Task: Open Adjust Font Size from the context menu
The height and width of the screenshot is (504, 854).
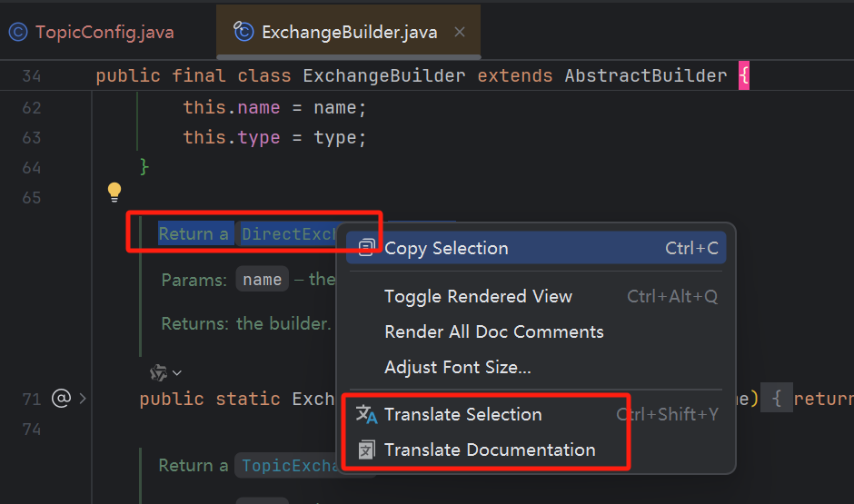Action: (457, 367)
